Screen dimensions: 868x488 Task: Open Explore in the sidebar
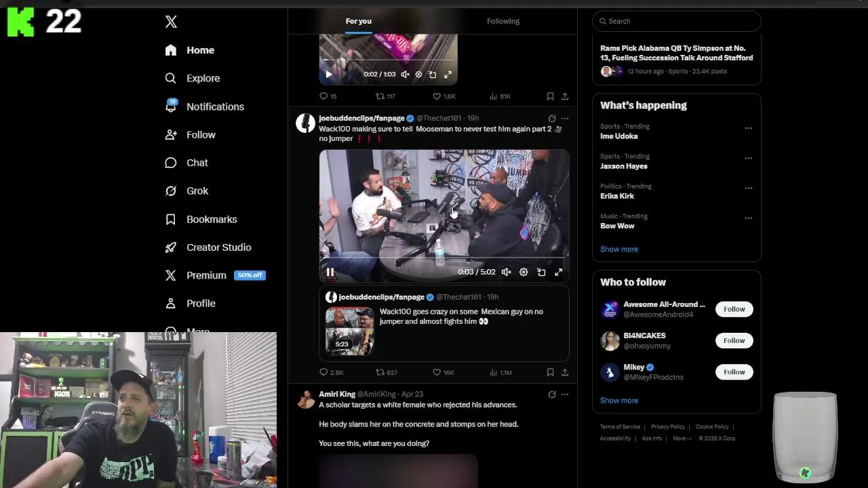click(x=193, y=78)
